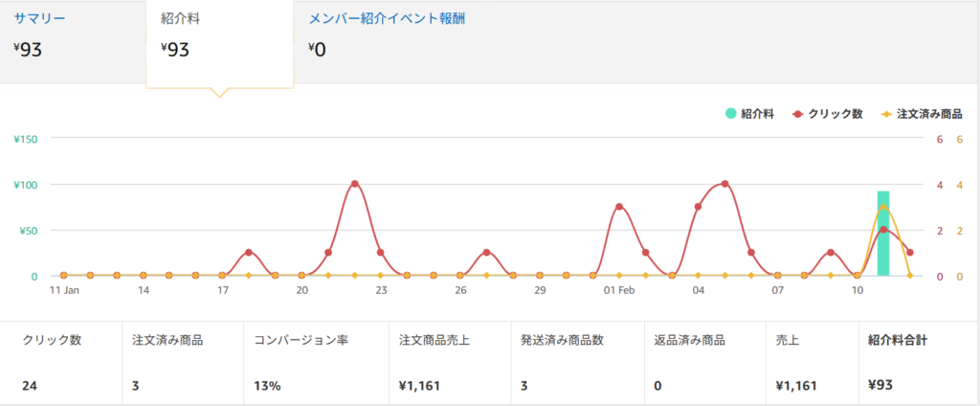
Task: Toggle the yellow 注文済み商品 legend marker
Action: (x=886, y=114)
